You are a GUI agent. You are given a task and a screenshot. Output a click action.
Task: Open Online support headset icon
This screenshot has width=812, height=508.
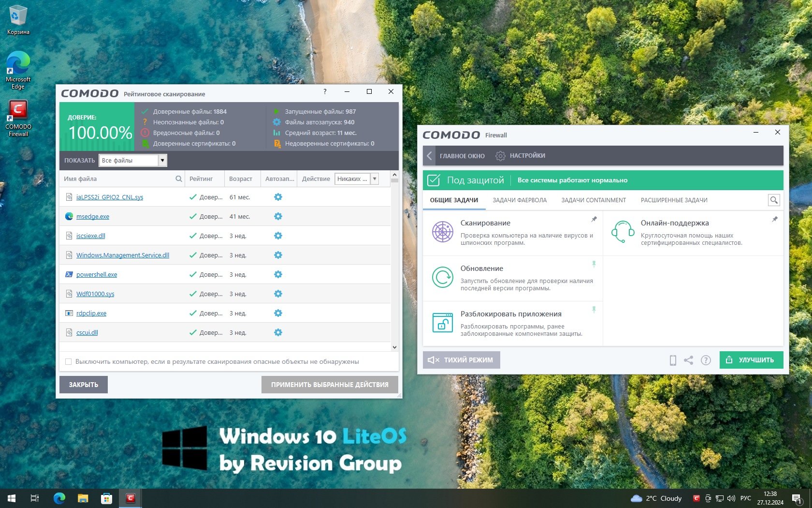click(623, 232)
